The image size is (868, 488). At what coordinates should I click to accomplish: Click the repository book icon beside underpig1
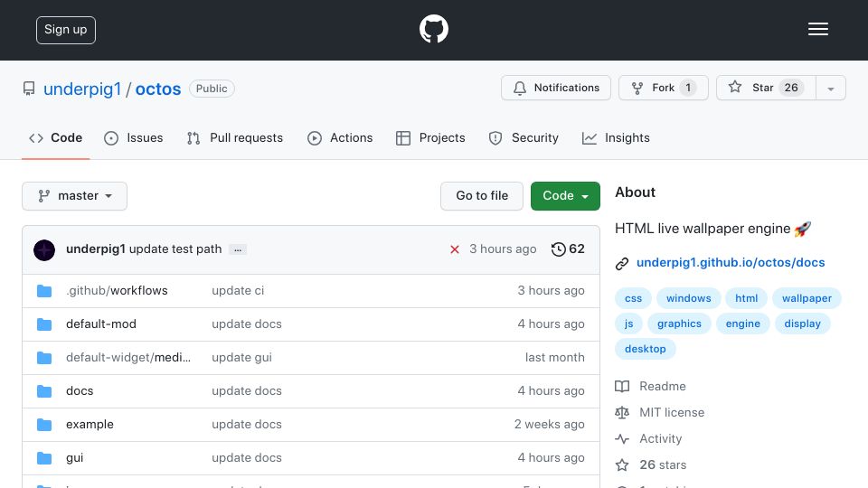coord(29,89)
